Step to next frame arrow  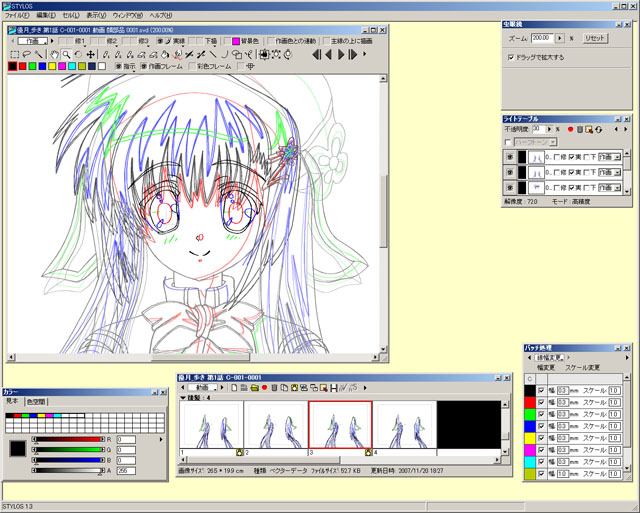tap(341, 55)
